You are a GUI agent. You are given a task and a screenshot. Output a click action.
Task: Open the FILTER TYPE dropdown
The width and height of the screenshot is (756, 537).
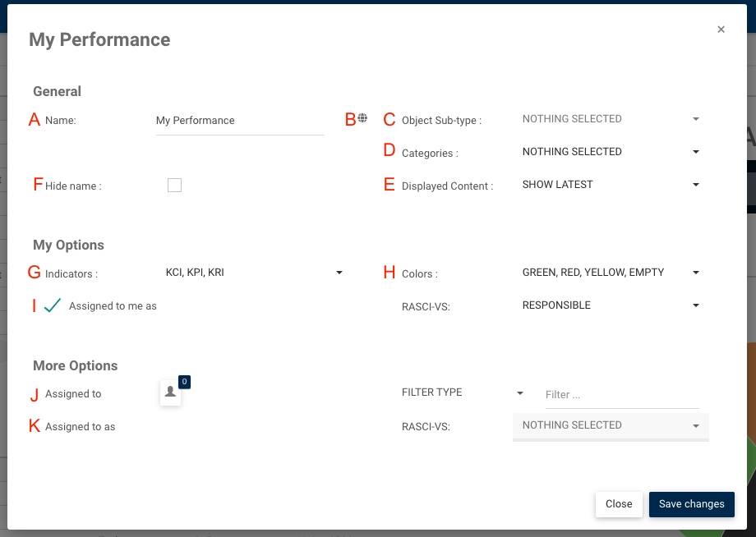coord(461,392)
